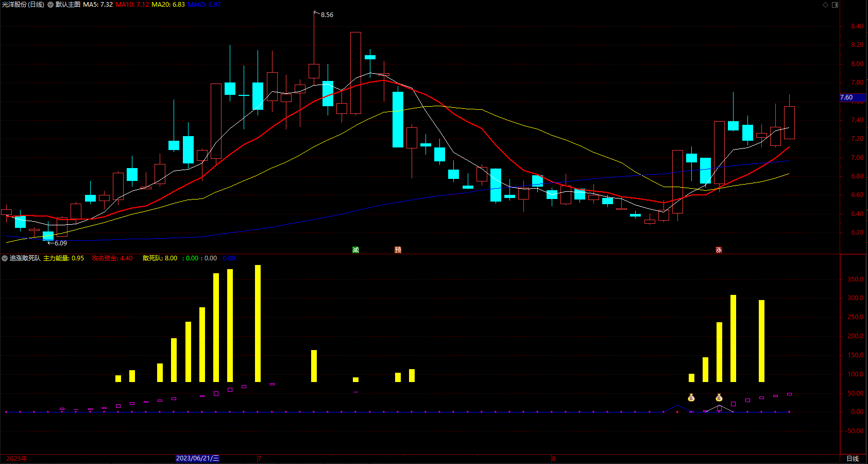This screenshot has width=868, height=464.
Task: Click the 减 event marker on chart
Action: (355, 250)
